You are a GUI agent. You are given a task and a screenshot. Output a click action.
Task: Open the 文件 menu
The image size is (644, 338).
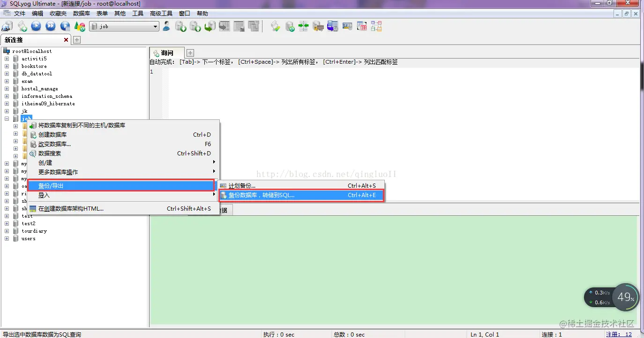[20, 14]
